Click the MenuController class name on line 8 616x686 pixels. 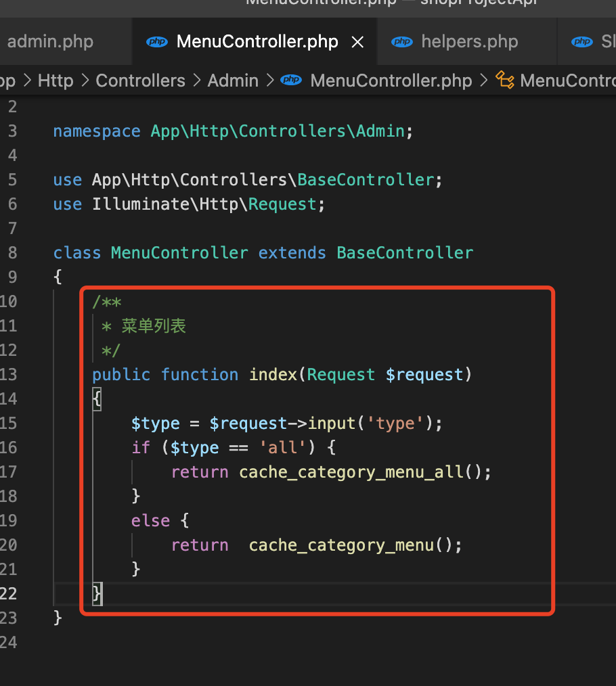179,253
